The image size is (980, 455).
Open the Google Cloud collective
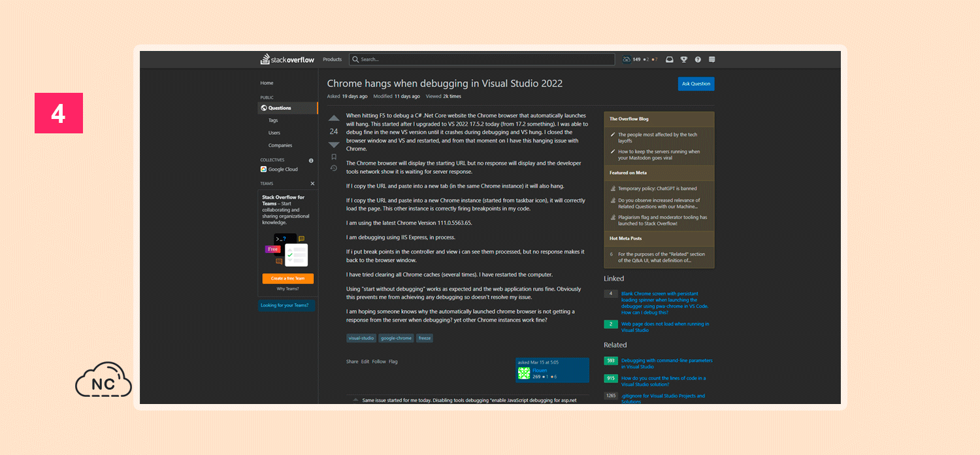pyautogui.click(x=279, y=169)
